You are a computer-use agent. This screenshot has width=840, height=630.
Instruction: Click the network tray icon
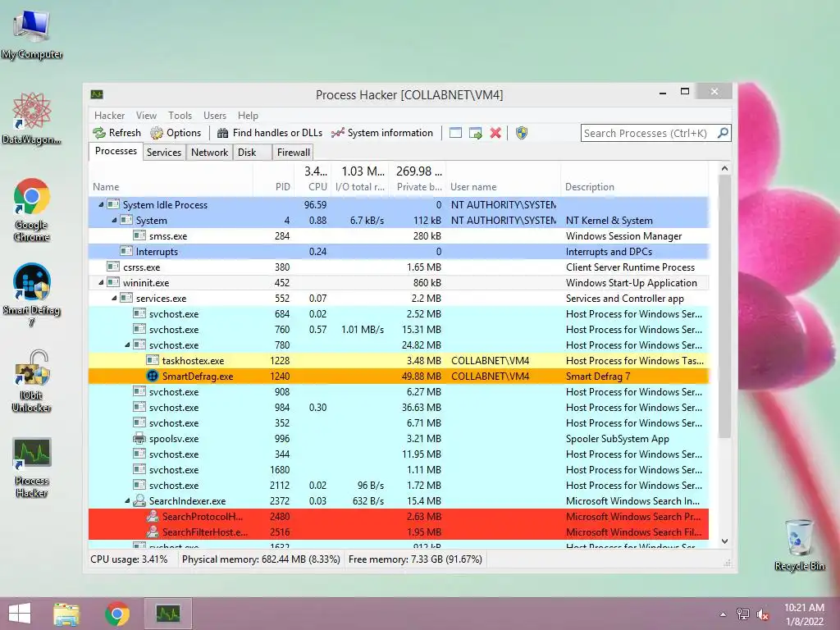pos(743,614)
